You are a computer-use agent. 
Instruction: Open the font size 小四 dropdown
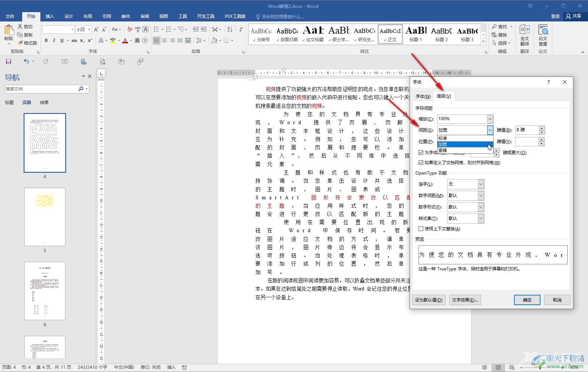tap(89, 29)
